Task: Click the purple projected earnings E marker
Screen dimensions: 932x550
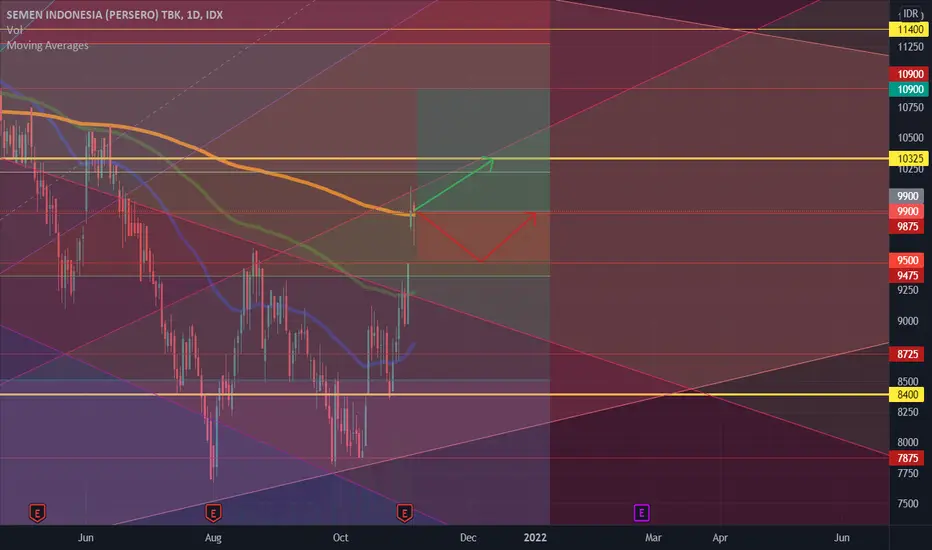Action: pos(641,512)
